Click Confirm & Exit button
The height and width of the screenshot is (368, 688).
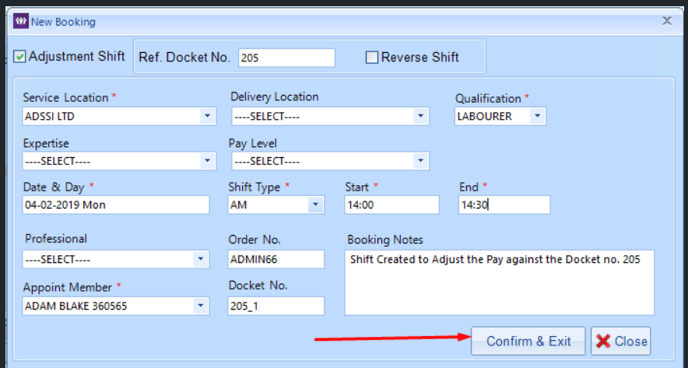tap(528, 341)
